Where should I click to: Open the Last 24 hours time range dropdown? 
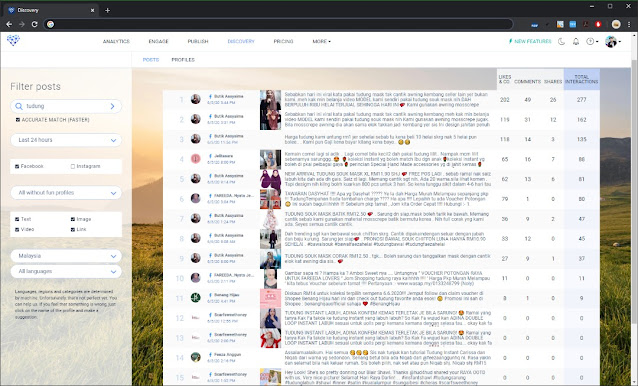click(66, 140)
